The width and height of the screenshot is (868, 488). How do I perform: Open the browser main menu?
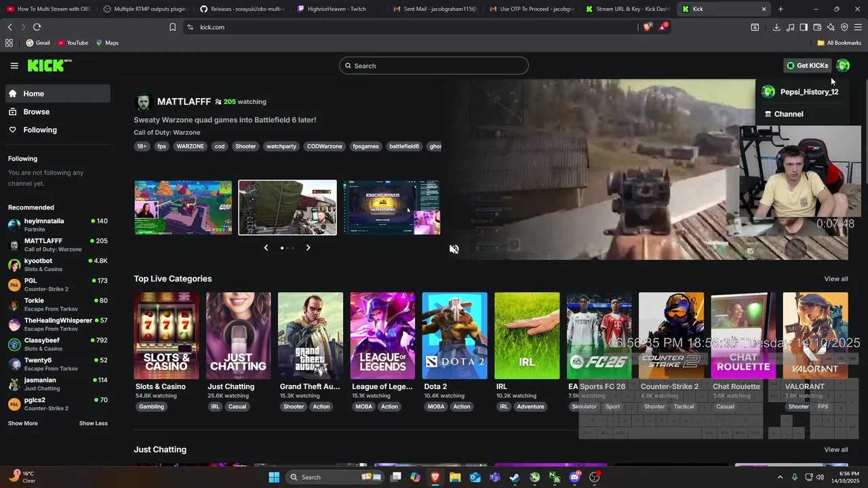858,27
